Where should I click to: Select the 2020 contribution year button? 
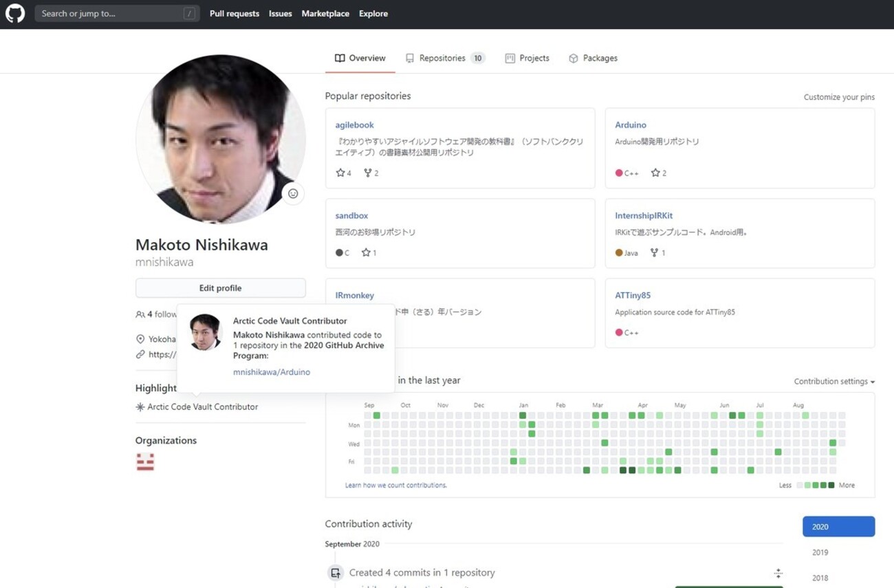click(838, 527)
